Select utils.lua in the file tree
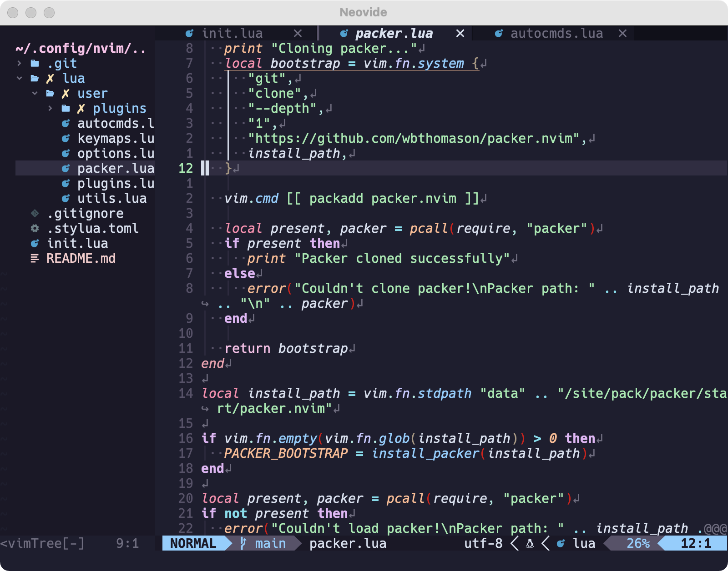This screenshot has height=571, width=728. coord(112,198)
